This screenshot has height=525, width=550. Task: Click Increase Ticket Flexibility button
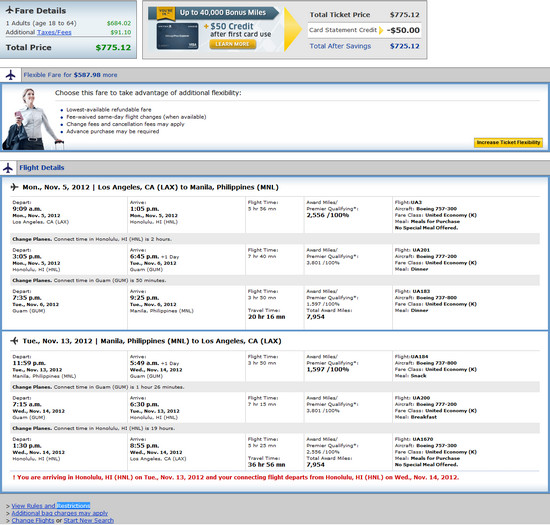pos(508,142)
